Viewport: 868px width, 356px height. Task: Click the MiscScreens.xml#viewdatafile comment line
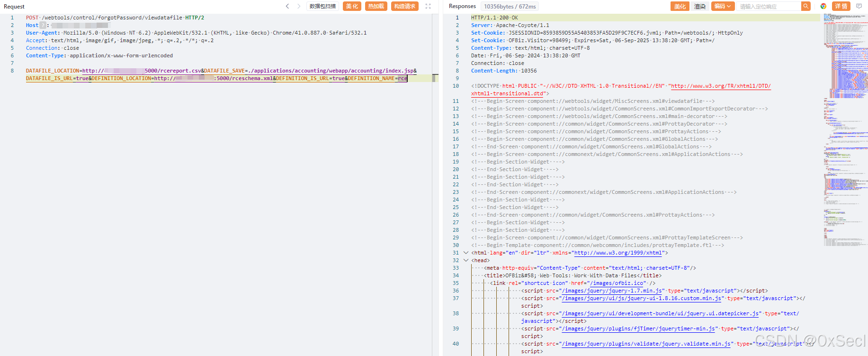click(593, 101)
